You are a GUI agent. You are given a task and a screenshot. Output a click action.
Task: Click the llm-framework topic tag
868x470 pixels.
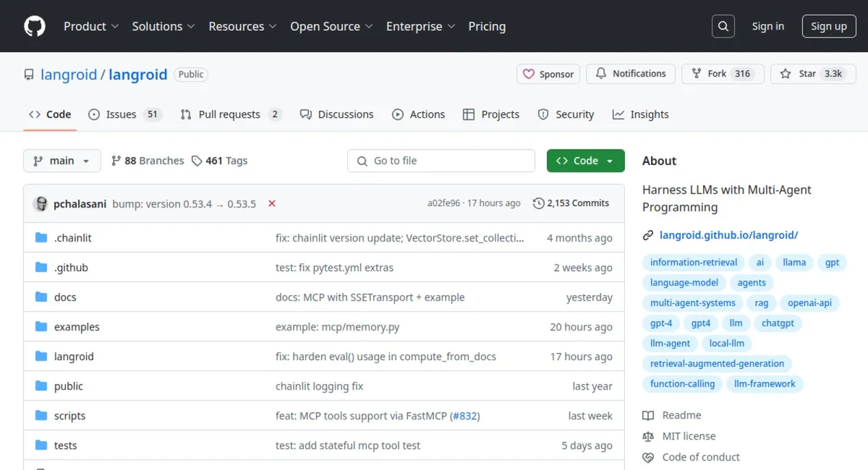(x=765, y=384)
